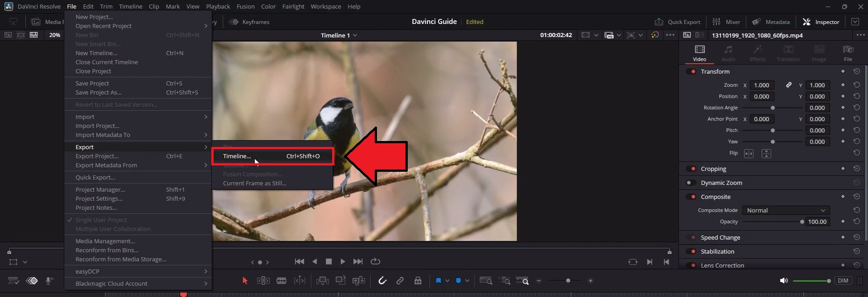Open the Composite Mode Normal dropdown
The image size is (868, 297).
[x=786, y=210]
